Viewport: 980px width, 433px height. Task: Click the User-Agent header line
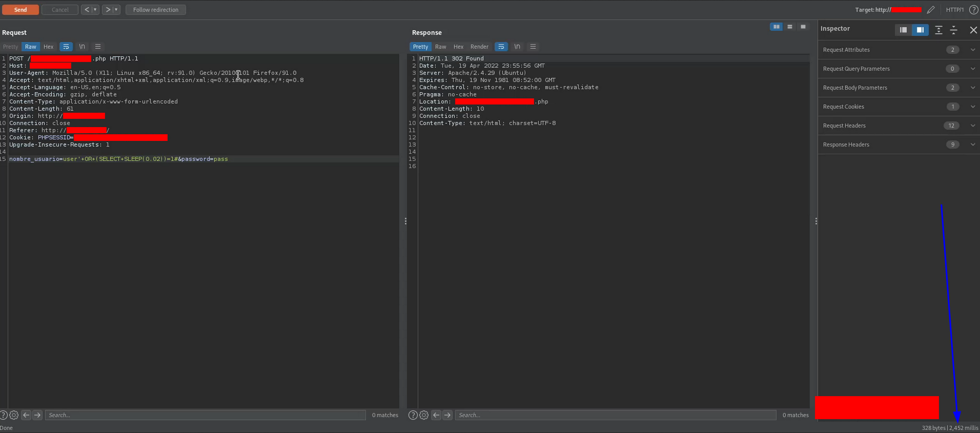click(153, 73)
